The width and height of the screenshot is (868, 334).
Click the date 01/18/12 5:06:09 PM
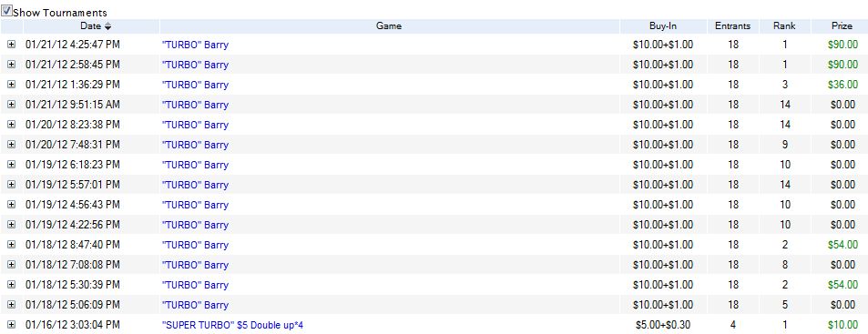(73, 305)
